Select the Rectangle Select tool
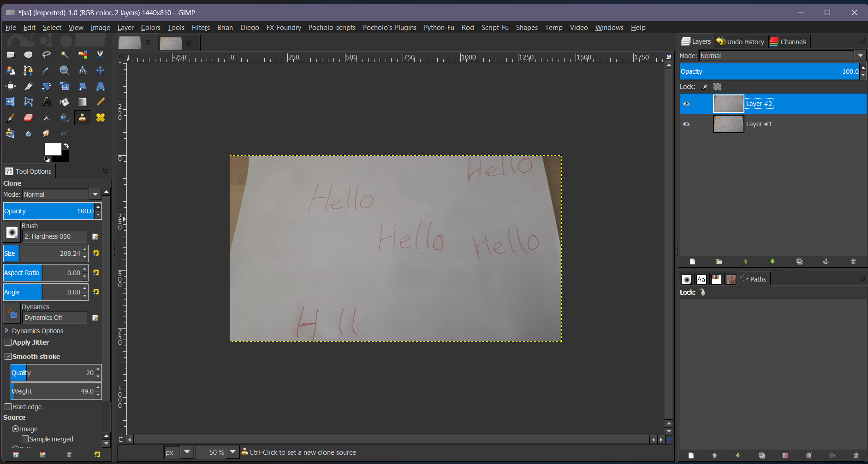 tap(11, 54)
